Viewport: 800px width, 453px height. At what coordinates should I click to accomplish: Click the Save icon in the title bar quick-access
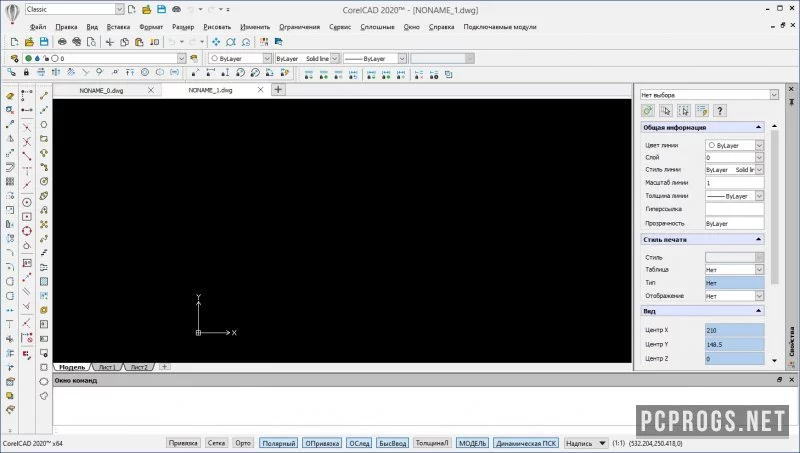click(161, 9)
